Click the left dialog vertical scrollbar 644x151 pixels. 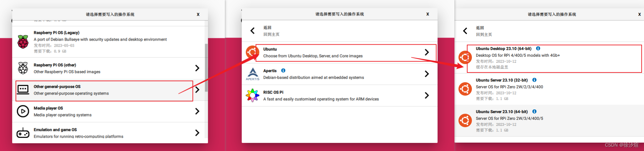(206, 67)
